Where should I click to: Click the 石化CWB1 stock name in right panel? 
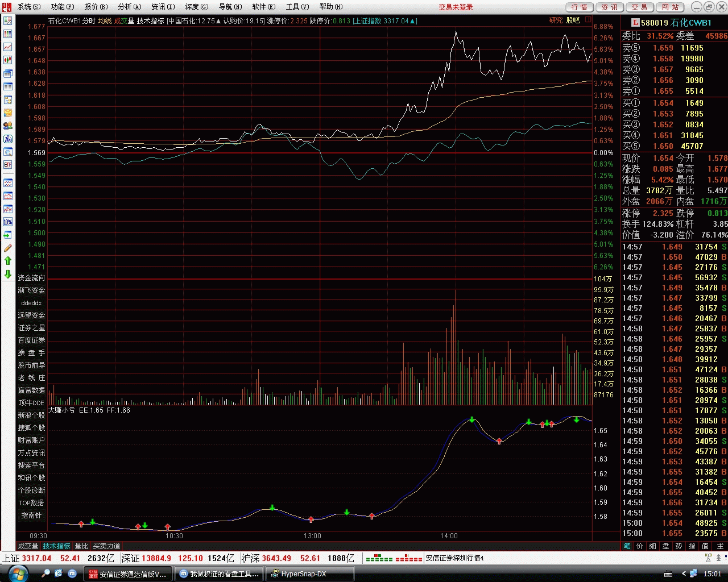click(691, 23)
